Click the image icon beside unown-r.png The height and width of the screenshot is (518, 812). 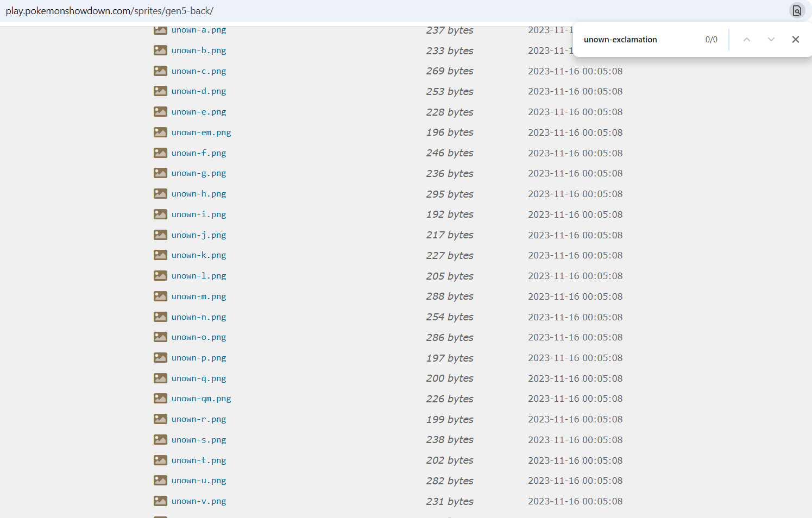160,419
